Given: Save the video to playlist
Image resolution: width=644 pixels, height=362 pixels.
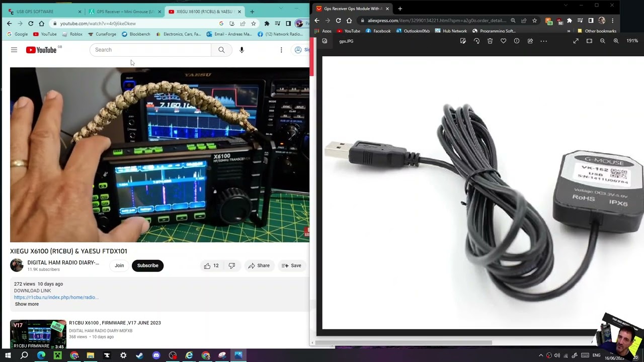Looking at the screenshot, I should pos(291,265).
